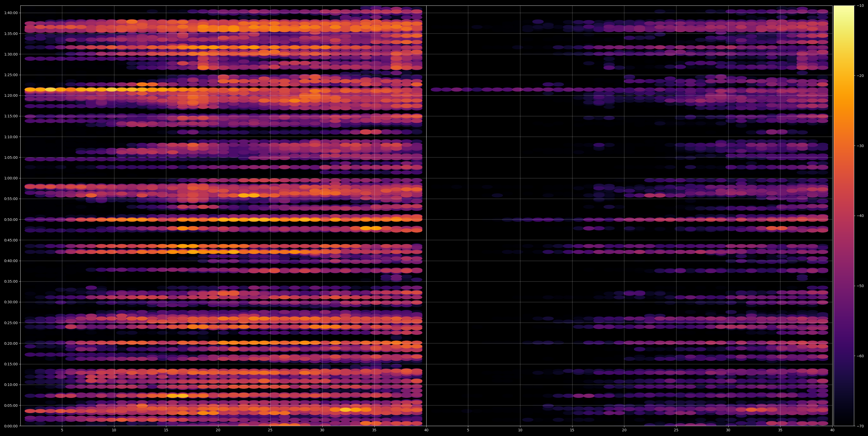Click the 1:30:00 y-axis tick label
The height and width of the screenshot is (436, 868).
coord(11,54)
